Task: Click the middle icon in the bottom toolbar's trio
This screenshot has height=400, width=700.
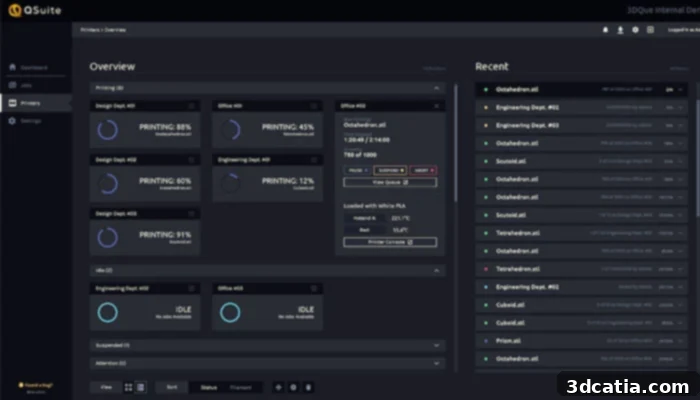Action: click(293, 387)
